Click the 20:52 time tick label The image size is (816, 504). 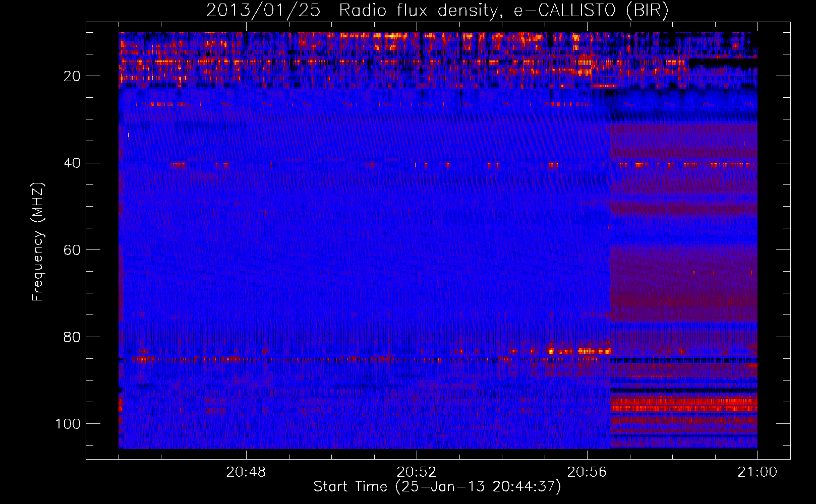click(x=417, y=472)
